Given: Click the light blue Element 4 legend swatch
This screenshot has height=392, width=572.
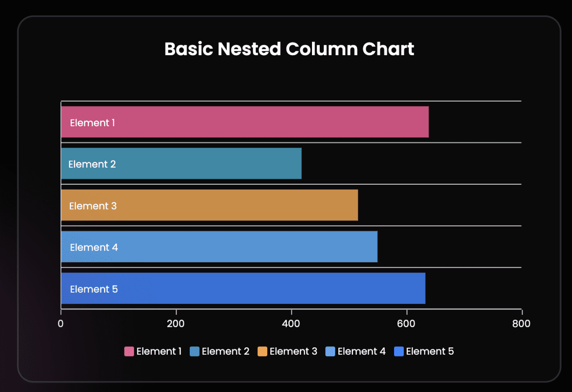Looking at the screenshot, I should click(x=330, y=351).
